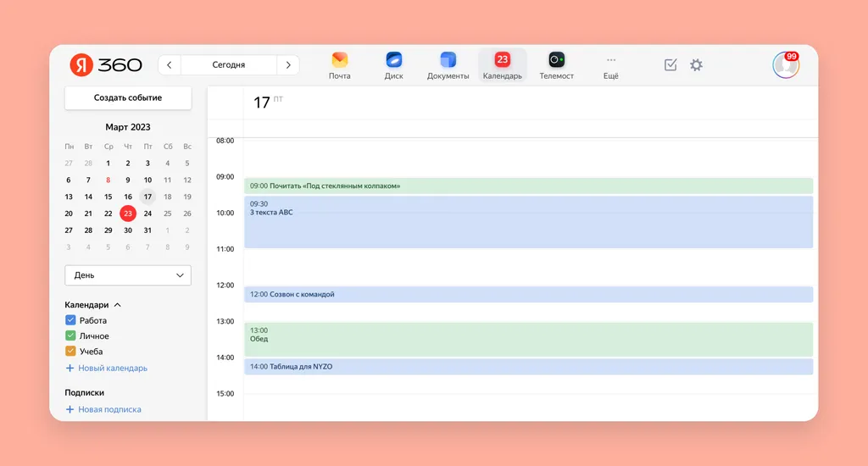Launch the Телемост video call icon
Screen dimensions: 868x466
point(556,60)
